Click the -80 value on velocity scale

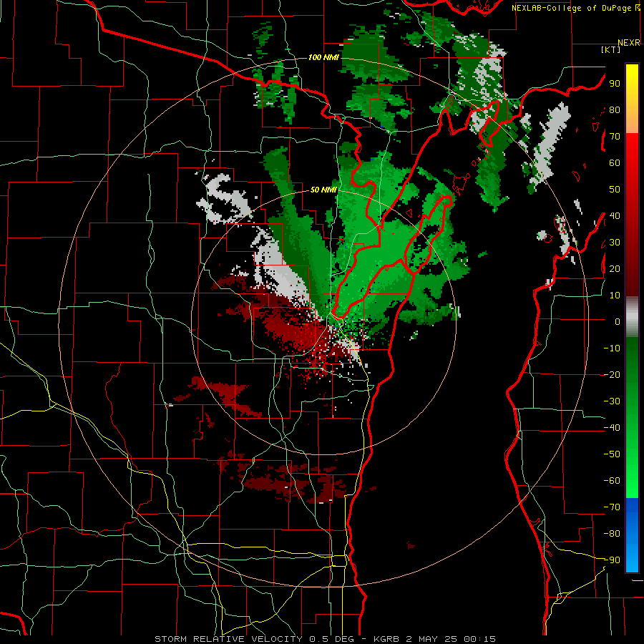point(612,534)
